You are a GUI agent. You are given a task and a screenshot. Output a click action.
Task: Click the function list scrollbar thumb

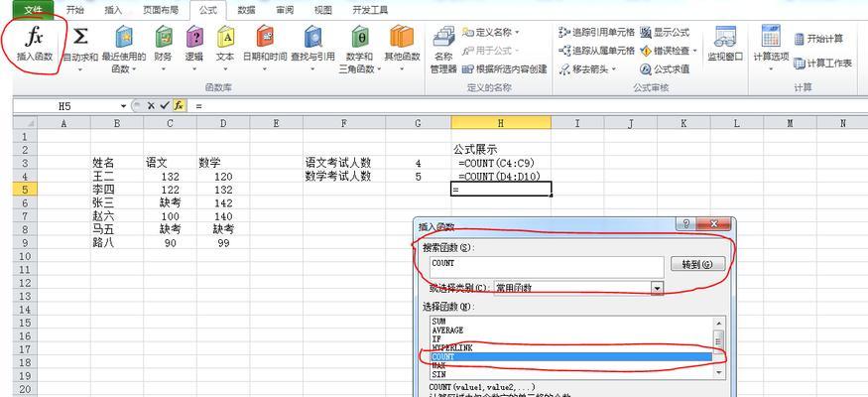coord(718,340)
